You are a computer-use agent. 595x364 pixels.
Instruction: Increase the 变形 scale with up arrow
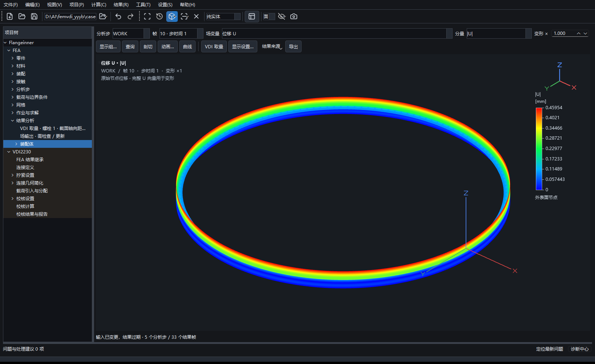point(579,33)
